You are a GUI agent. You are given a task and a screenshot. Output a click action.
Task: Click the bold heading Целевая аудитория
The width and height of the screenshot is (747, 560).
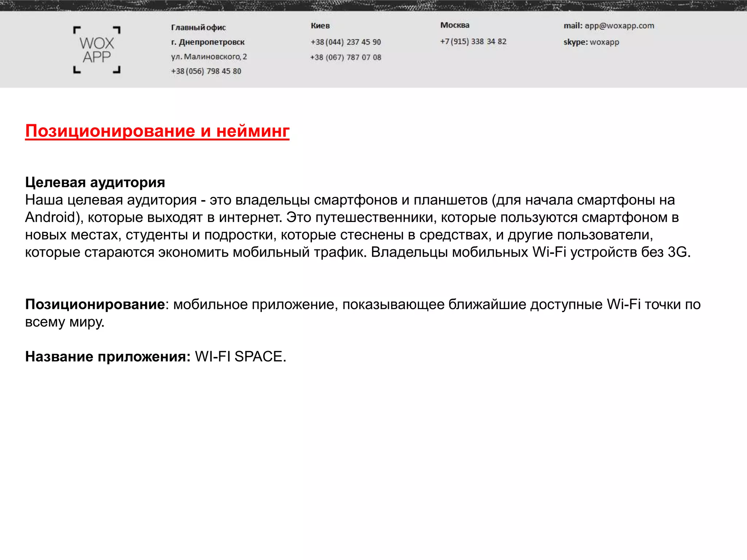click(95, 182)
